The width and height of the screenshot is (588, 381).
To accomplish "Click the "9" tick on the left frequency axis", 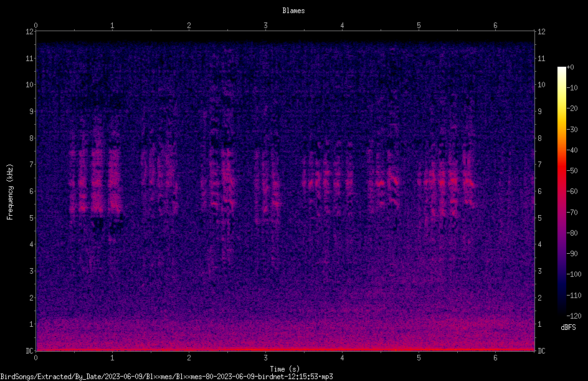I will (31, 112).
